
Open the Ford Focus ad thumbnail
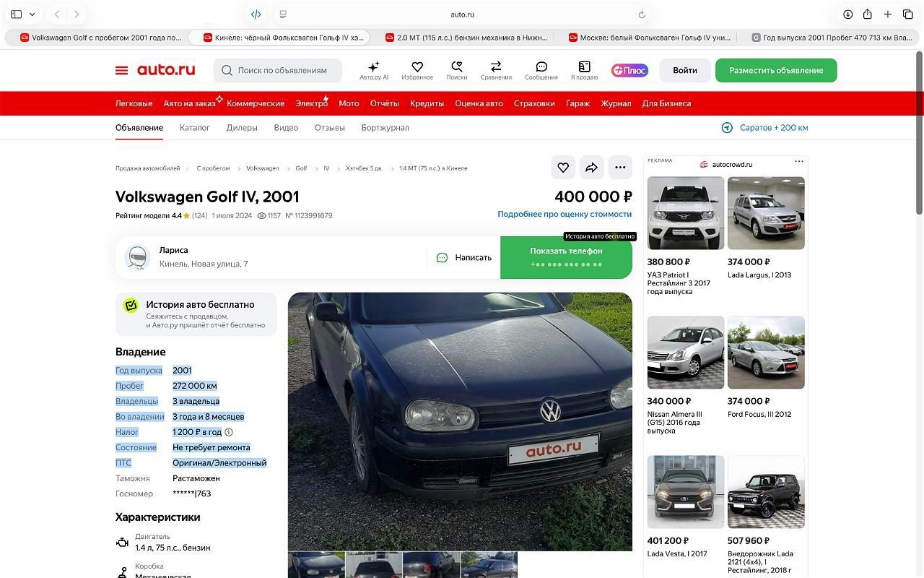(x=766, y=353)
